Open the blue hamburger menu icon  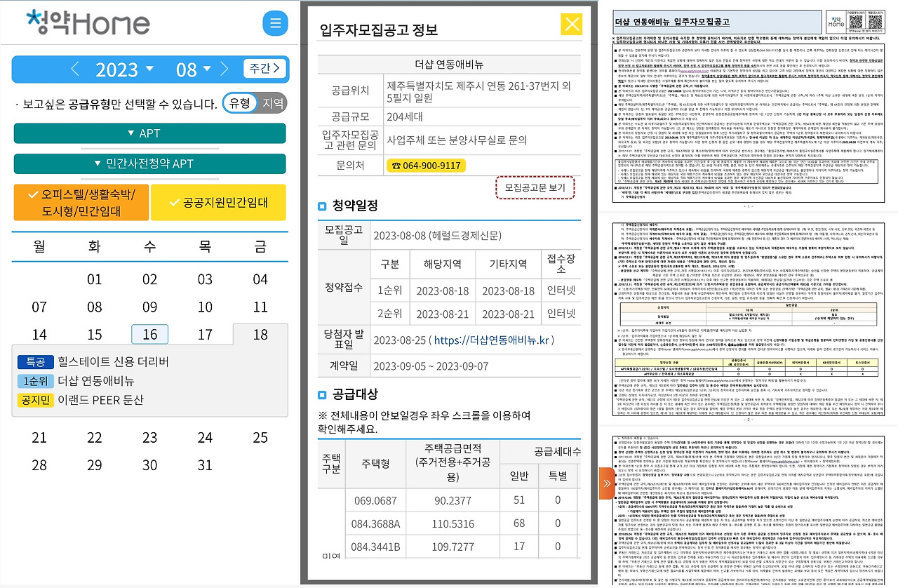click(x=275, y=24)
